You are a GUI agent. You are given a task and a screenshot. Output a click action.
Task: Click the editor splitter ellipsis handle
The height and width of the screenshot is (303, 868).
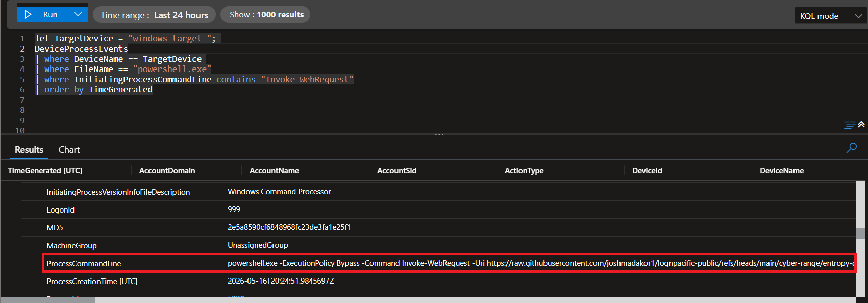point(439,134)
